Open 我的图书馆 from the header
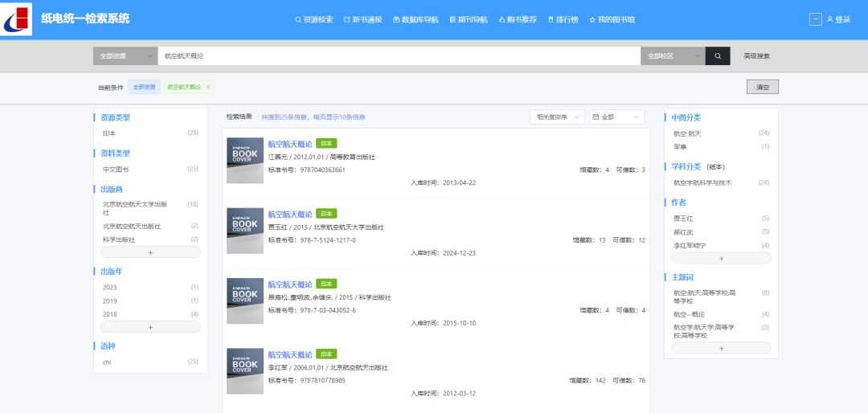The image size is (868, 413). (x=612, y=19)
